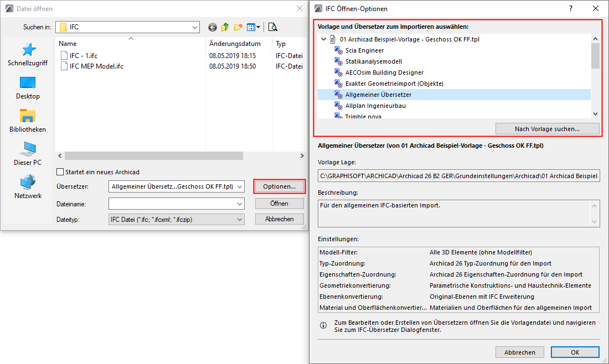Select Dieser PC in the sidebar
This screenshot has height=364, width=609.
28,154
